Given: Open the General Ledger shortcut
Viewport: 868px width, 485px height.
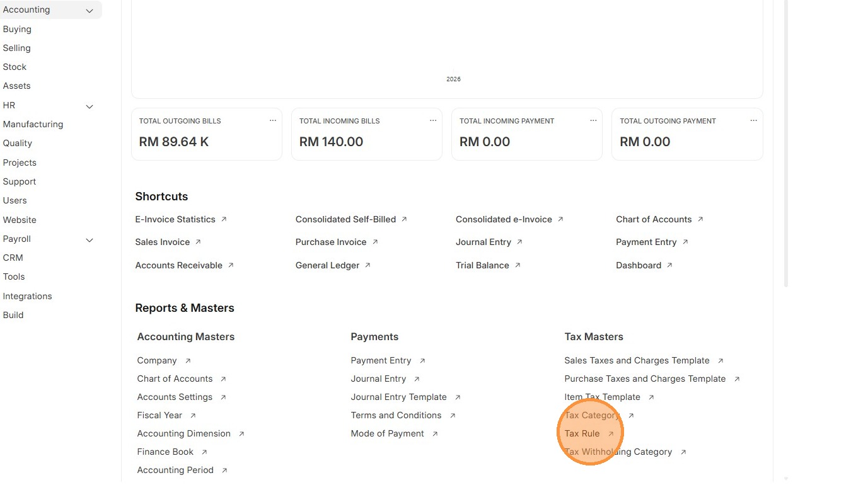Looking at the screenshot, I should click(x=327, y=265).
